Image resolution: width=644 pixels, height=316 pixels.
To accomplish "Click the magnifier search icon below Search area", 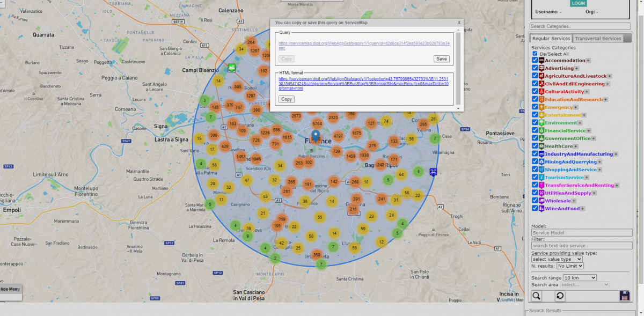I will tap(537, 296).
